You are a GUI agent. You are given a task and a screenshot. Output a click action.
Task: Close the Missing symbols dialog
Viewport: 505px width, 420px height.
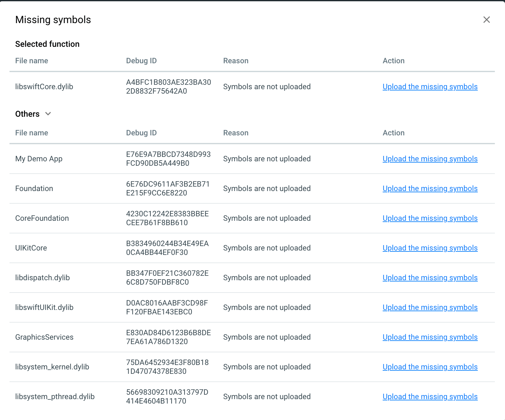486,20
